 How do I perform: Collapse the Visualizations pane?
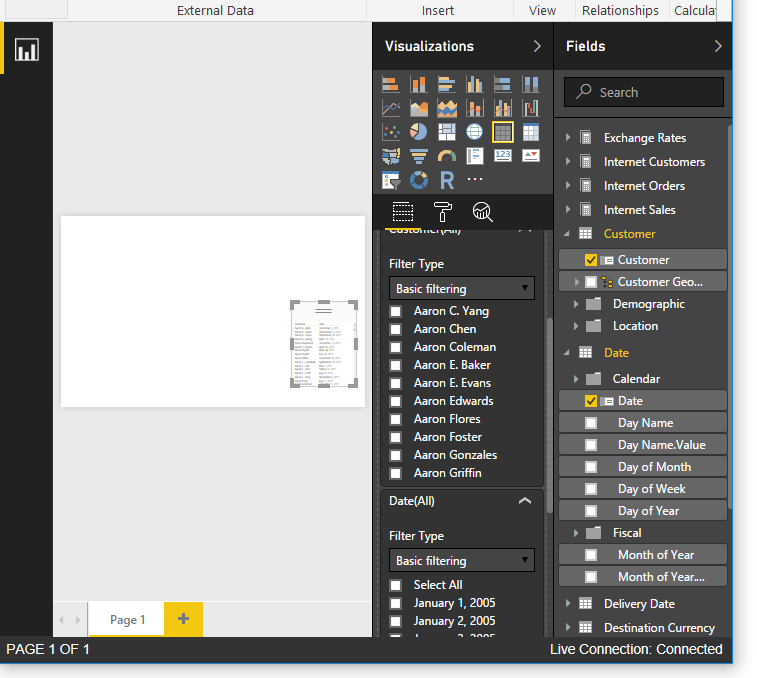coord(537,46)
